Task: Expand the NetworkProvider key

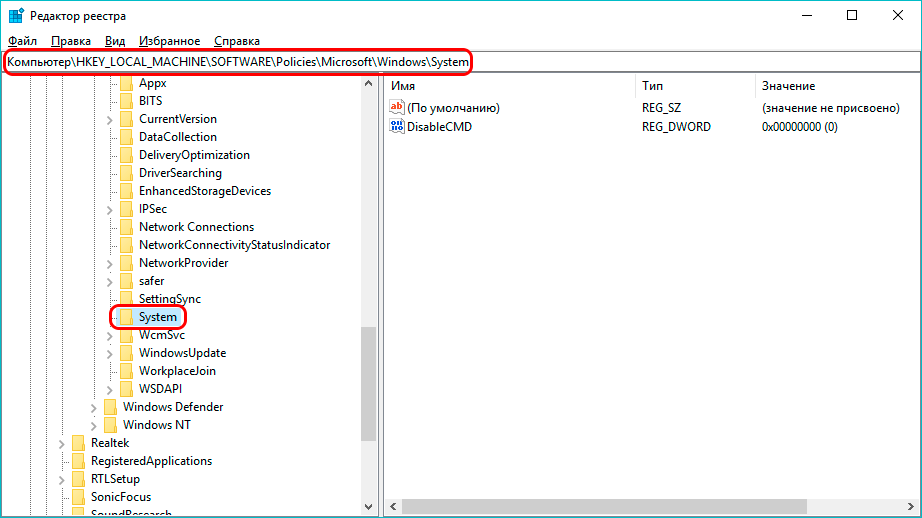Action: tap(109, 264)
